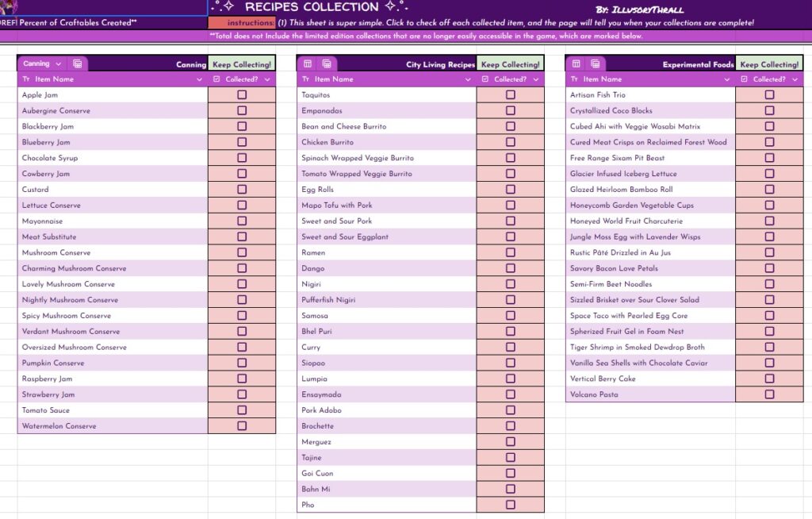Image resolution: width=812 pixels, height=519 pixels.
Task: Click the Keep Collecting! cell for Canning
Action: coord(242,64)
